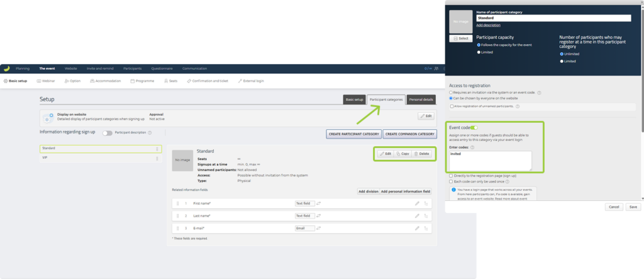Click drag handle of Last name row
This screenshot has height=279, width=644.
[178, 215]
